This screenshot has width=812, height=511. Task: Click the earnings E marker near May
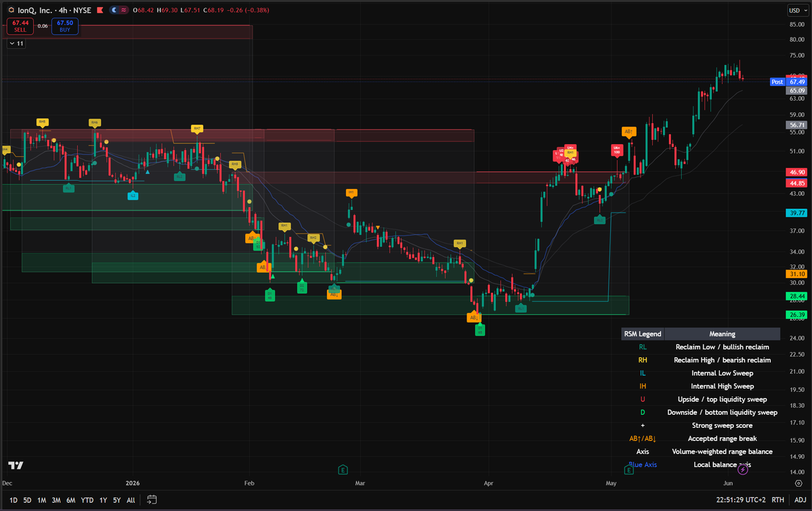tap(628, 470)
